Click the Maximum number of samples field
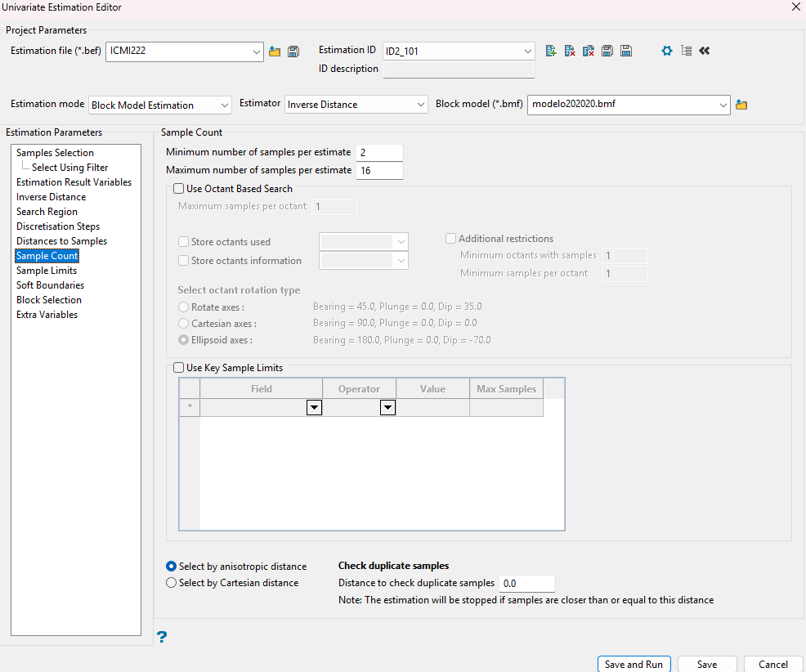Image resolution: width=806 pixels, height=672 pixels. (x=379, y=171)
